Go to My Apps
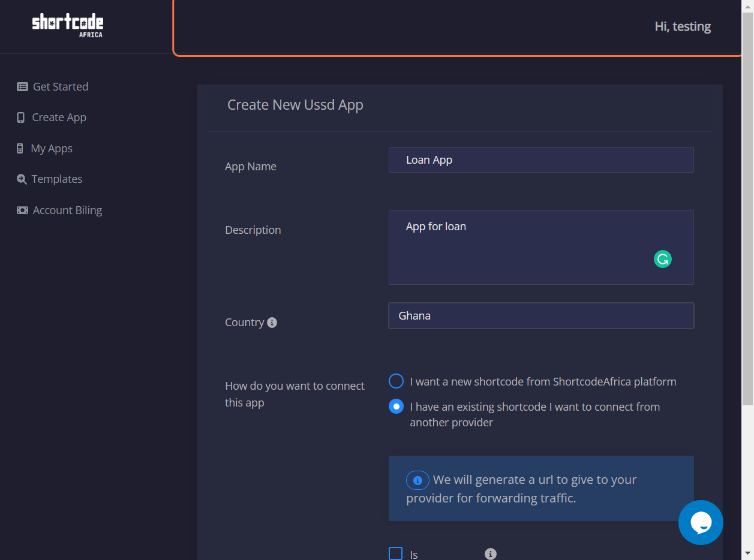Viewport: 754px width, 560px height. click(x=44, y=149)
